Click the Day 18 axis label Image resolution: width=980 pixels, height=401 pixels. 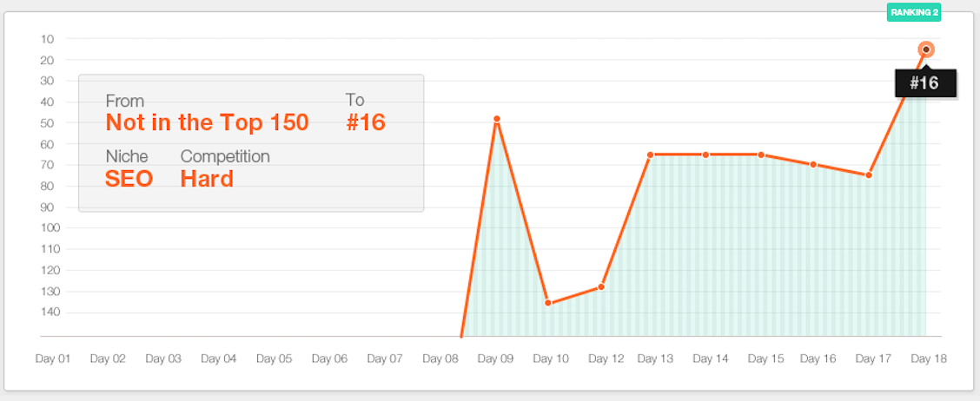[x=929, y=358]
